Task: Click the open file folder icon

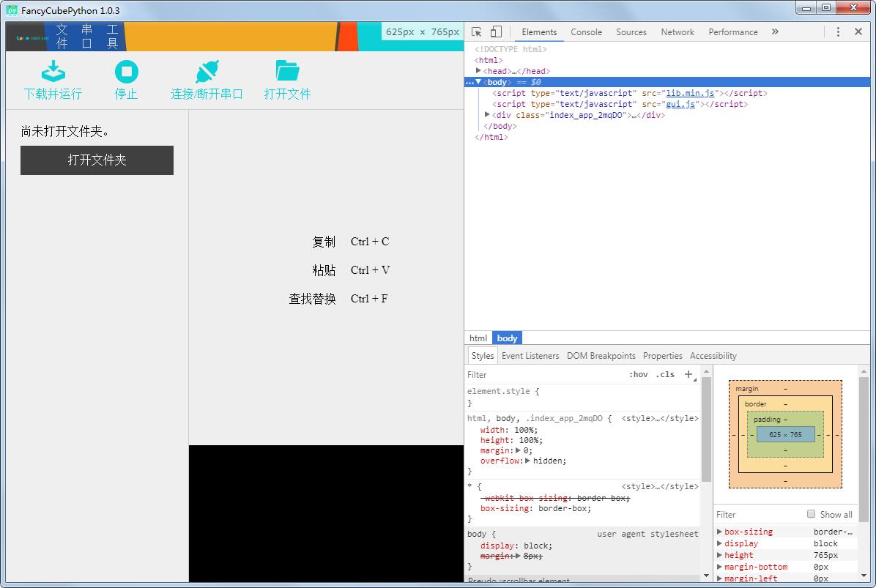Action: [x=287, y=71]
